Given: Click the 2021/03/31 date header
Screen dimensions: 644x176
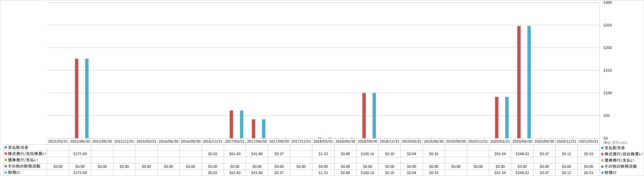Looking at the screenshot, I should pos(589,141).
